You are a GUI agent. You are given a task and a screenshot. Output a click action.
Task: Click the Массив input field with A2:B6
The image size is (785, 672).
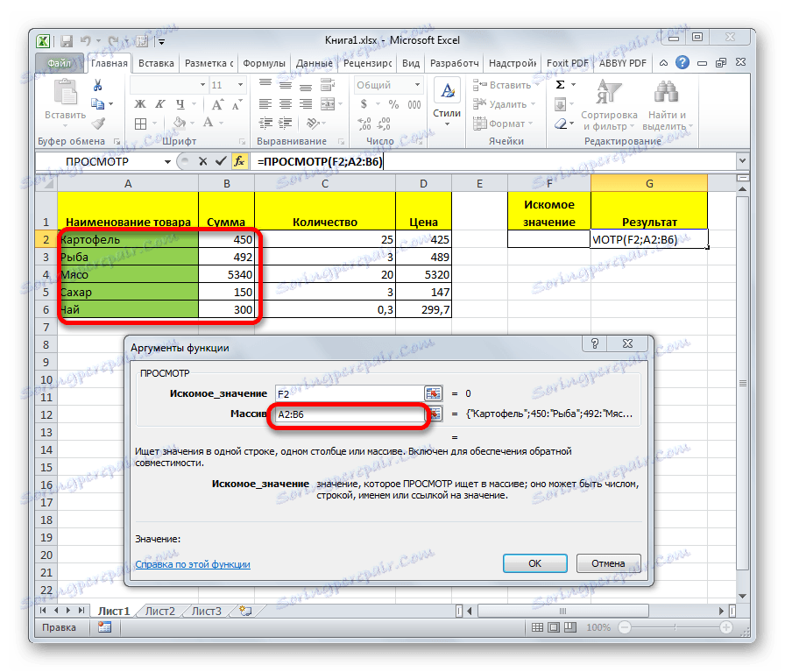pyautogui.click(x=350, y=414)
